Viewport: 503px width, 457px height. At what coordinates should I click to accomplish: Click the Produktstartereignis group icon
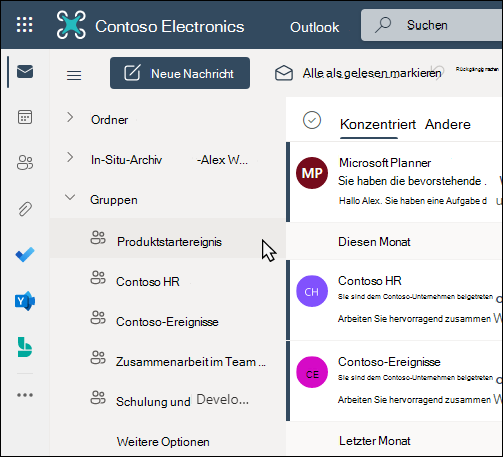click(x=98, y=238)
